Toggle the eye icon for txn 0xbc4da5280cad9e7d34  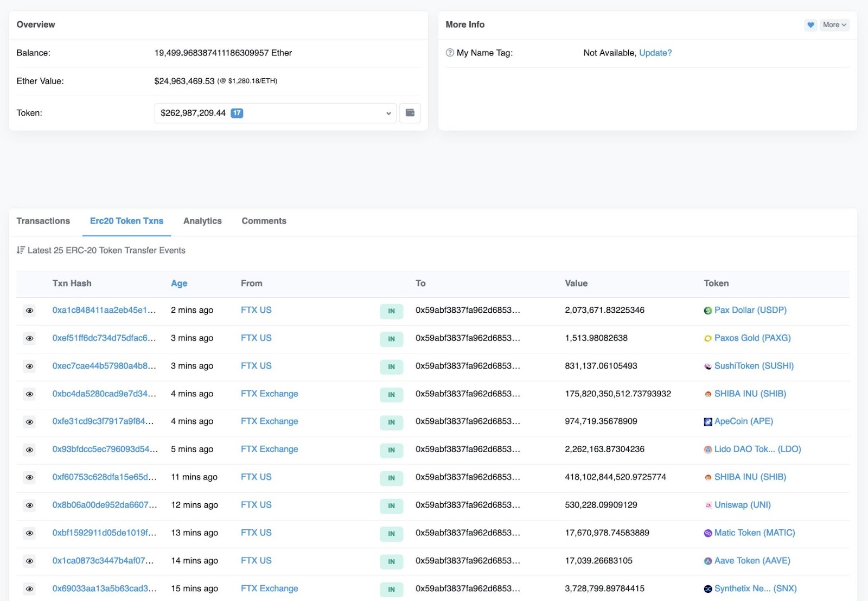(30, 394)
